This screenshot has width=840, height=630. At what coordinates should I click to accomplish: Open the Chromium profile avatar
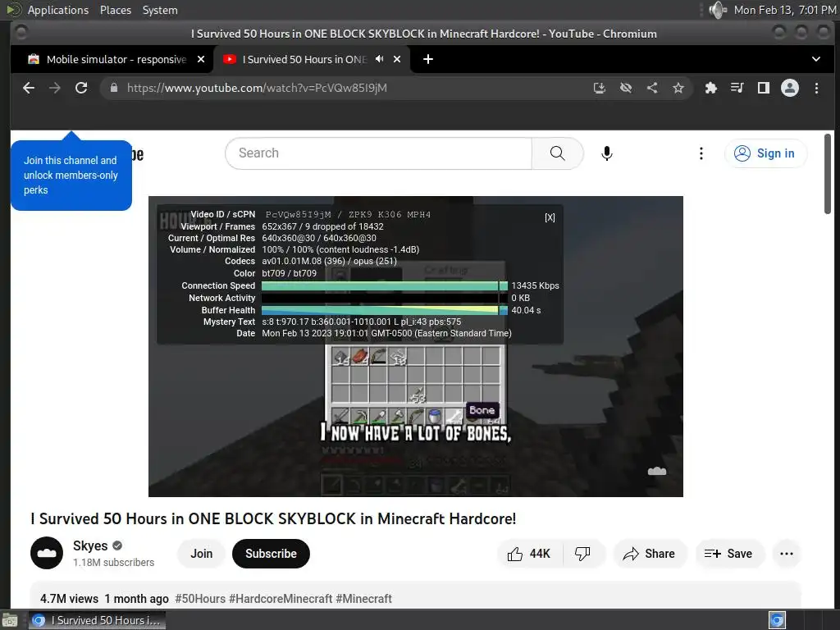[790, 88]
